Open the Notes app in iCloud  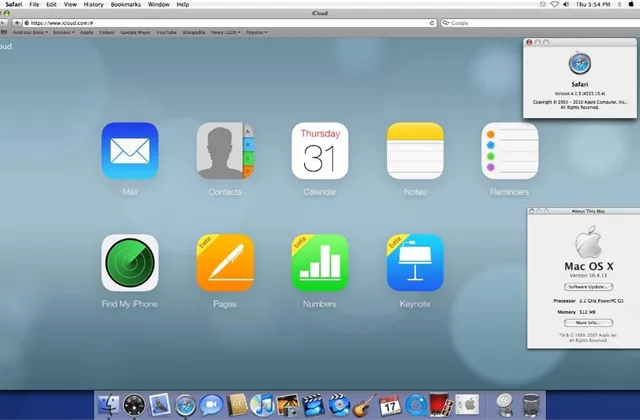pyautogui.click(x=415, y=151)
